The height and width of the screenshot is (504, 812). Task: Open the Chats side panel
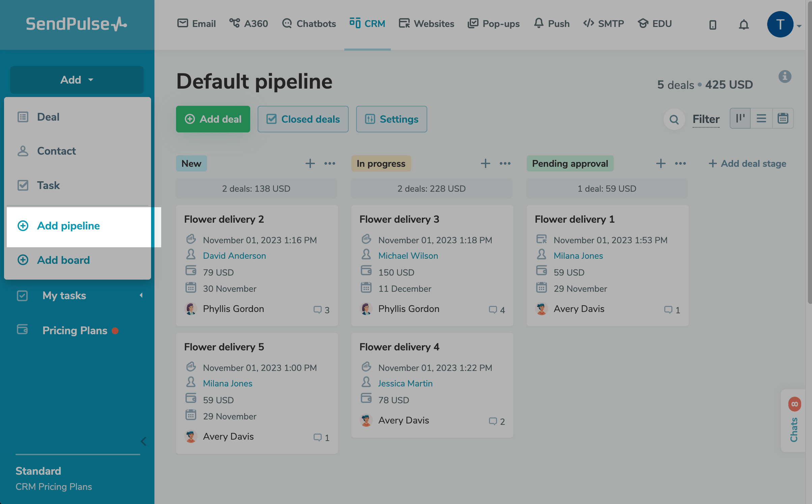(x=794, y=421)
